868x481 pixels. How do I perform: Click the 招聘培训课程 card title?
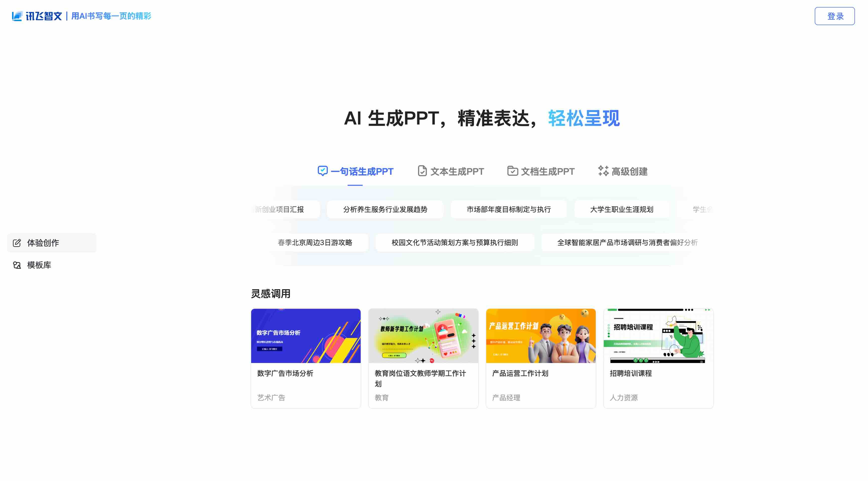tap(631, 373)
